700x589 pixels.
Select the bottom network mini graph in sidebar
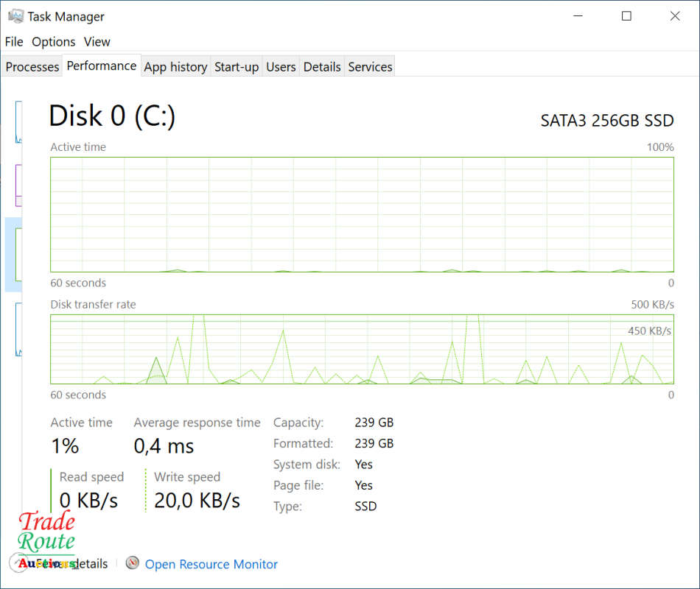click(18, 329)
